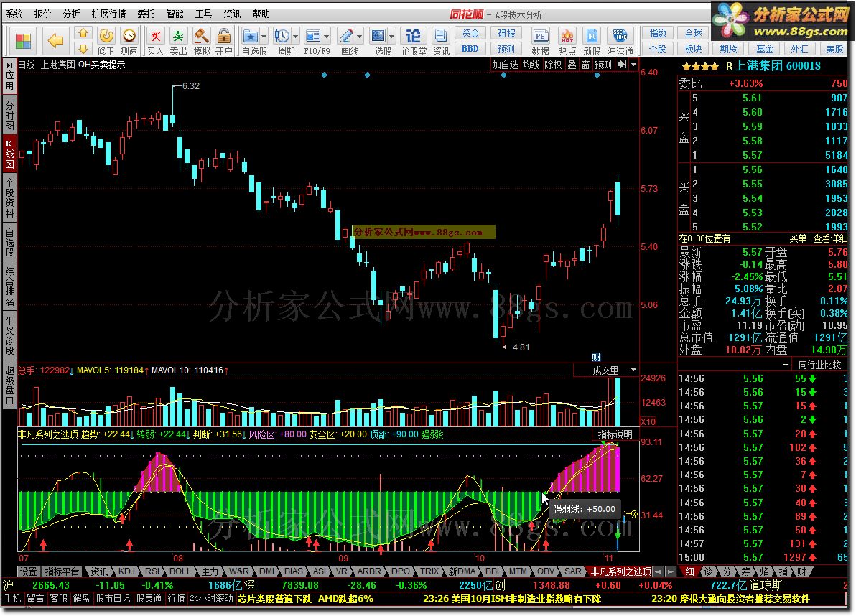The height and width of the screenshot is (616, 856).
Task: Click the 设置 settings button
Action: pos(28,571)
